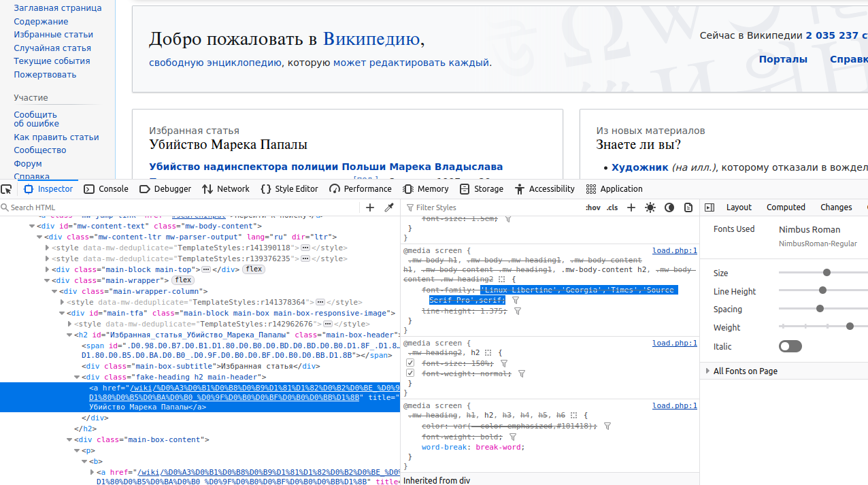Switch to the Changes sidebar tab
The width and height of the screenshot is (868, 485).
point(836,207)
